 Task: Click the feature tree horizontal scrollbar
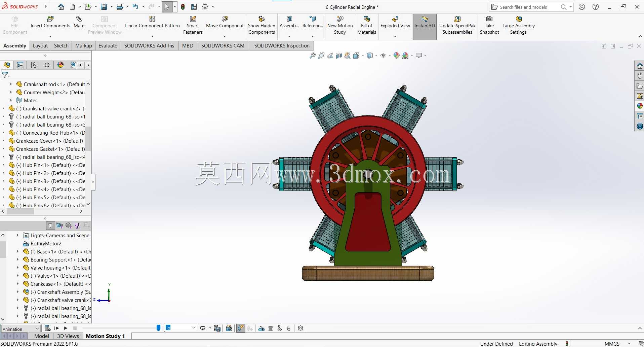[20, 211]
